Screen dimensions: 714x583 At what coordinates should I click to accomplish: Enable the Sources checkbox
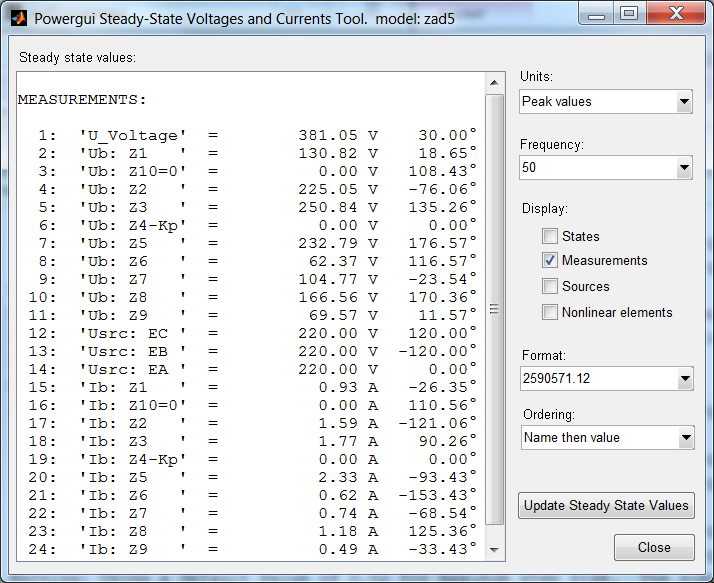(550, 286)
